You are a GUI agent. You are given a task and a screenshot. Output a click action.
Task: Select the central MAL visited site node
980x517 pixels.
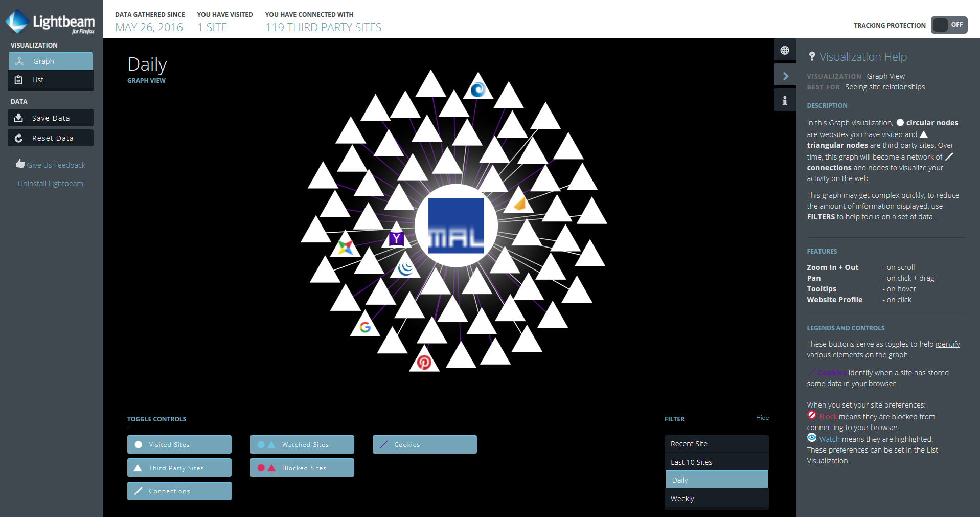(456, 226)
